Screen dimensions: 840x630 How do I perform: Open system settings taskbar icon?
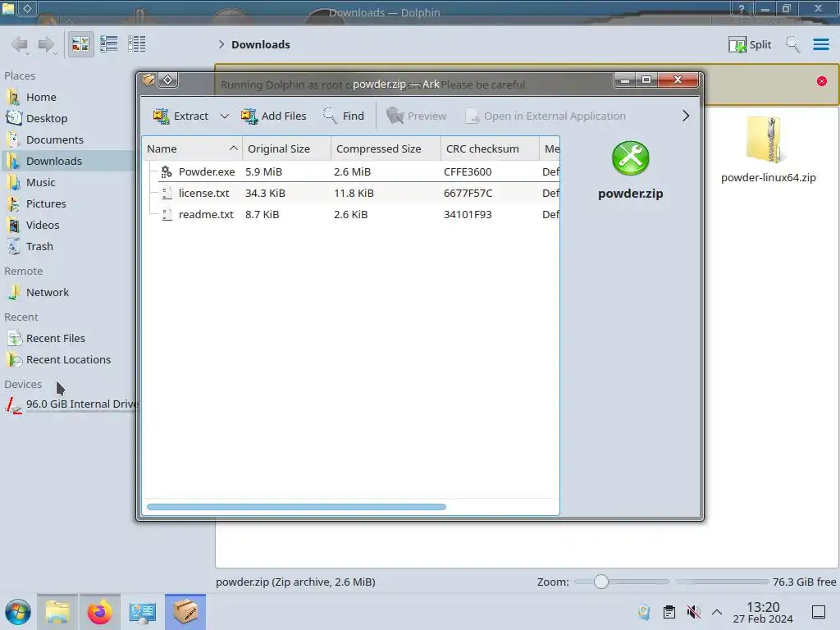click(x=143, y=612)
